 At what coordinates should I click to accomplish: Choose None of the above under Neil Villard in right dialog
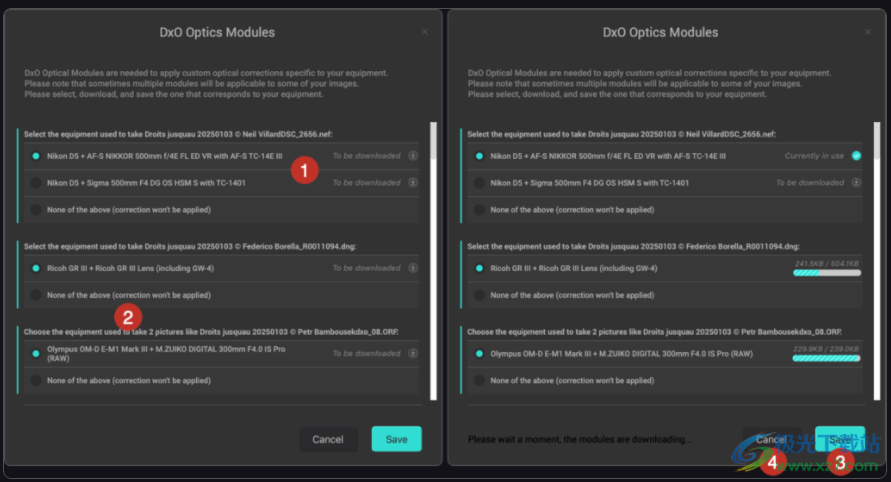[x=479, y=210]
